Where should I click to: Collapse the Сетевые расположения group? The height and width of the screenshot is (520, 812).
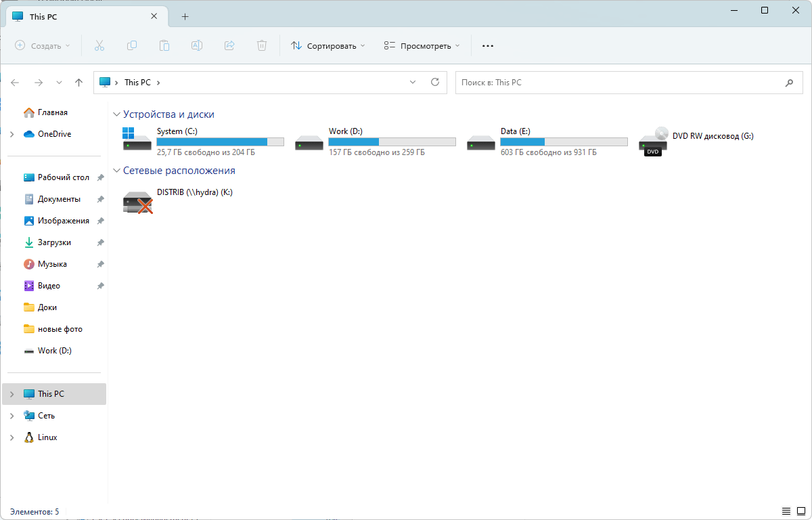click(x=117, y=171)
